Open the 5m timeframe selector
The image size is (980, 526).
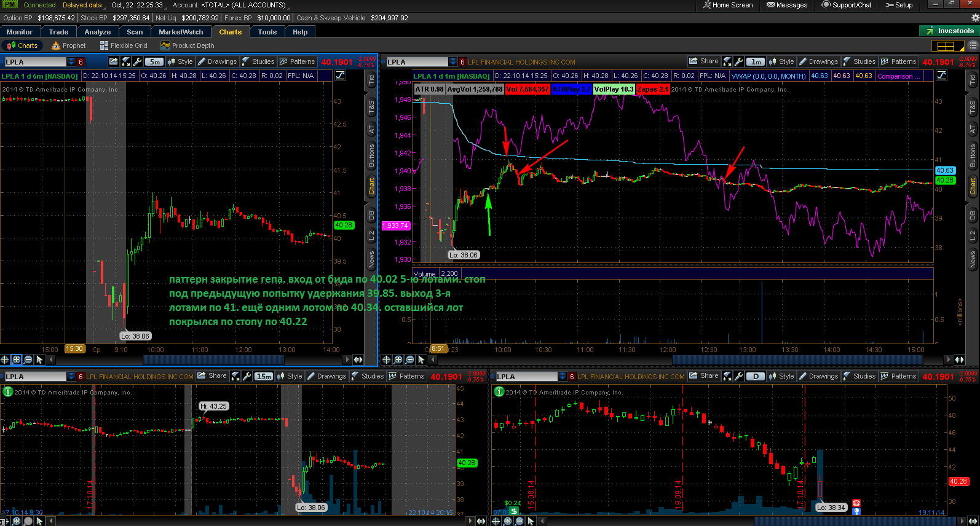coord(155,61)
